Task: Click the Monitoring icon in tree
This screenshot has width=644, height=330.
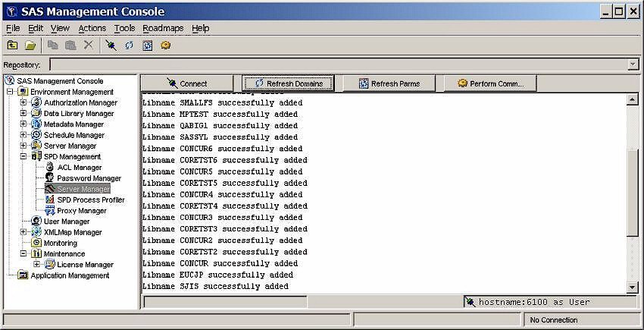Action: [36, 243]
